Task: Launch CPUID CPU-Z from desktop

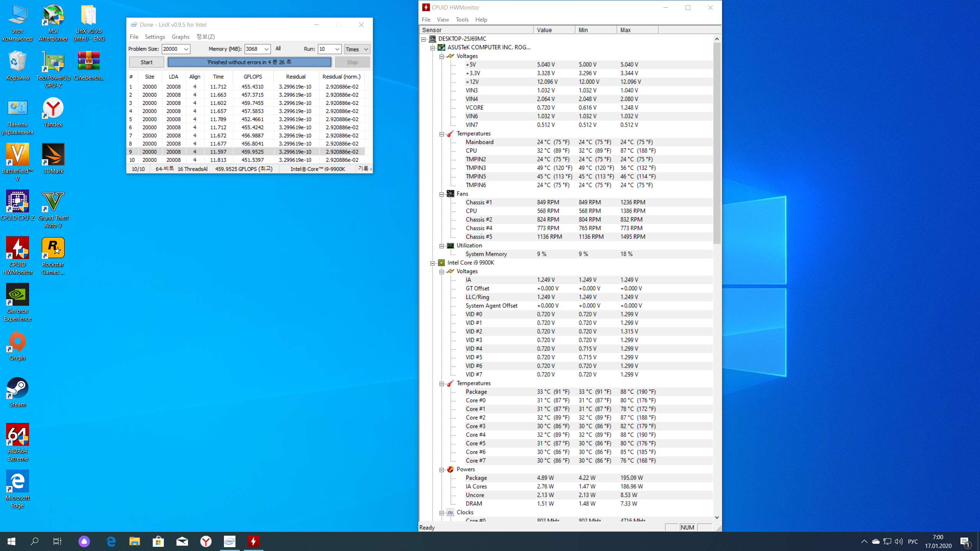Action: (x=18, y=202)
